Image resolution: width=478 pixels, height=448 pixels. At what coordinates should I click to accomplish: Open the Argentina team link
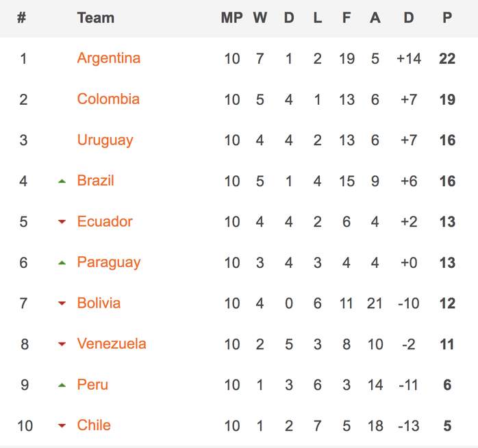coord(108,58)
